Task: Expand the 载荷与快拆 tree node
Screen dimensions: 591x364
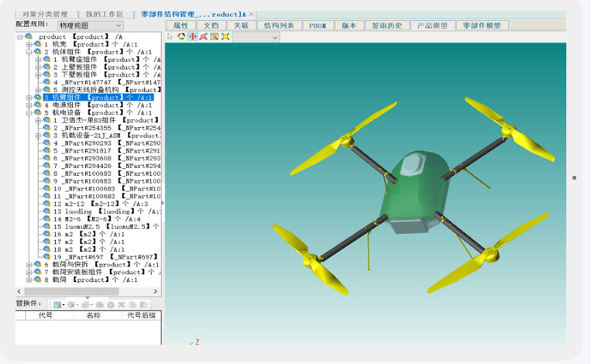Action: (x=29, y=265)
